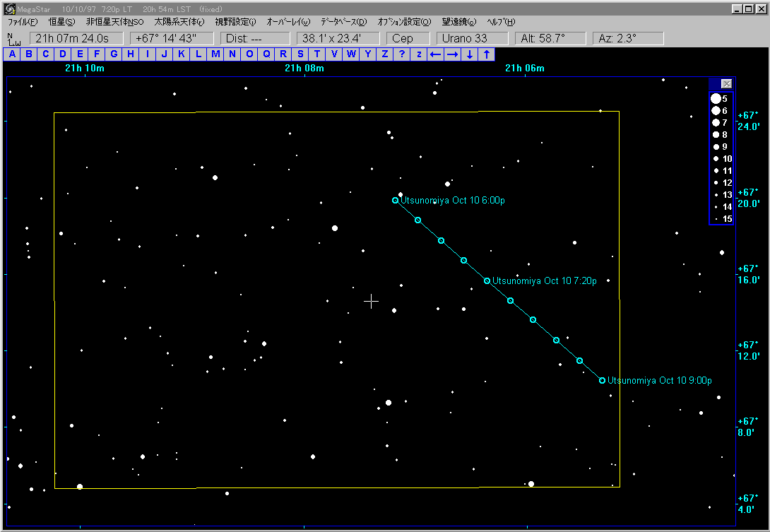Click the Dist: --- field
Viewport: 770px width, 532px height.
point(255,38)
